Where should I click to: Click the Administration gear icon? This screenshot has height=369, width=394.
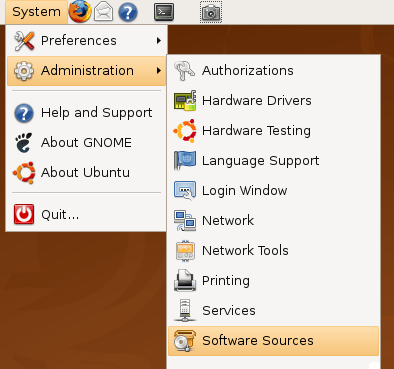click(24, 71)
